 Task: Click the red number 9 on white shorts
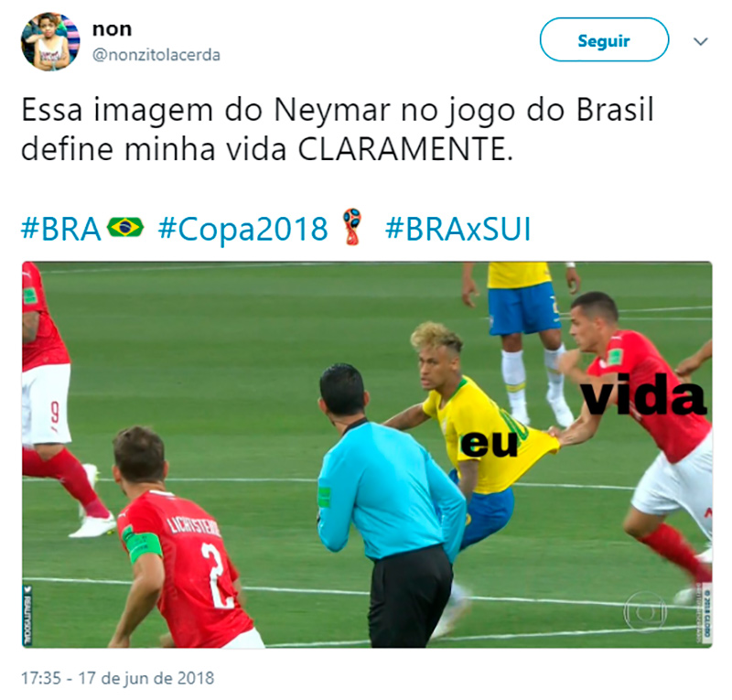pos(56,415)
